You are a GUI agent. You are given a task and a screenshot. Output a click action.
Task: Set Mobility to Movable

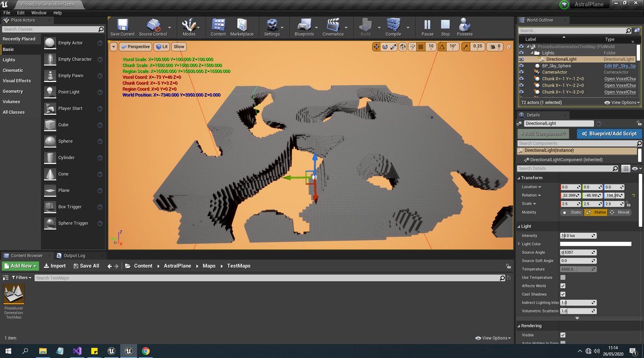[619, 212]
